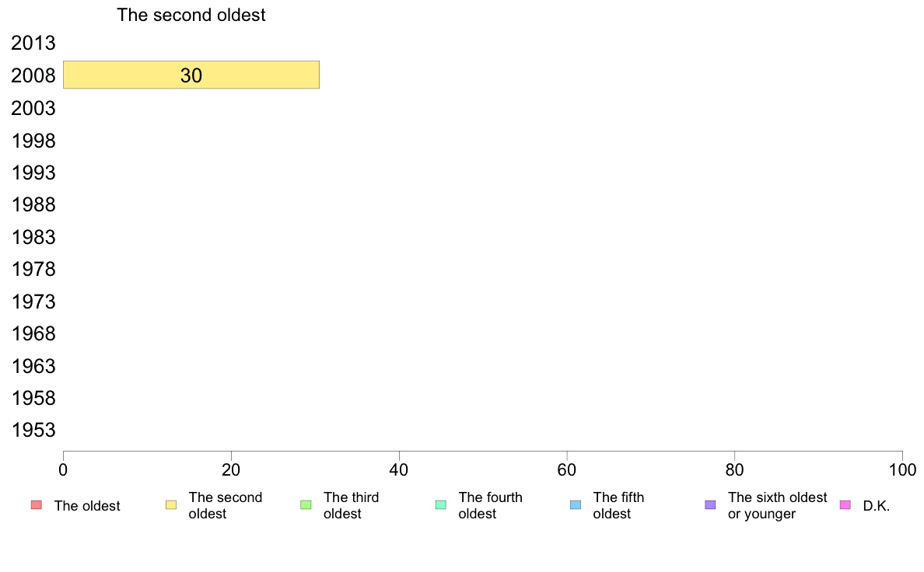This screenshot has height=572, width=924.
Task: Select the teal 'The fourth oldest' legend swatch
Action: click(x=441, y=505)
